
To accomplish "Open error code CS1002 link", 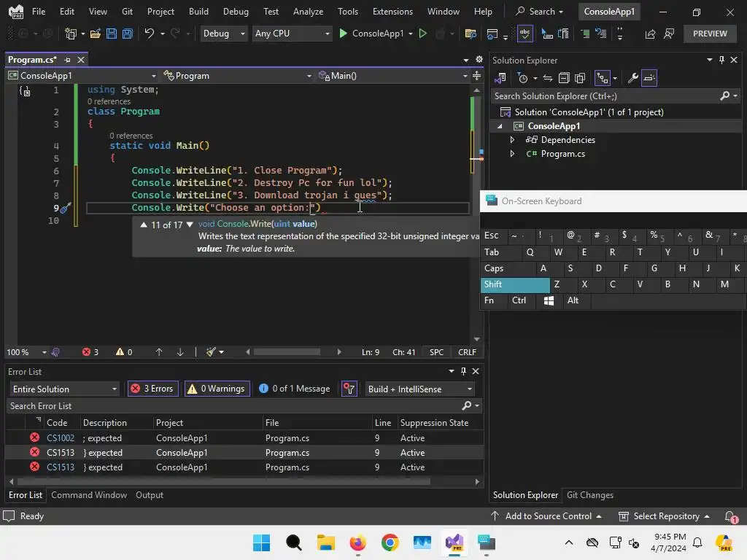I will click(61, 437).
